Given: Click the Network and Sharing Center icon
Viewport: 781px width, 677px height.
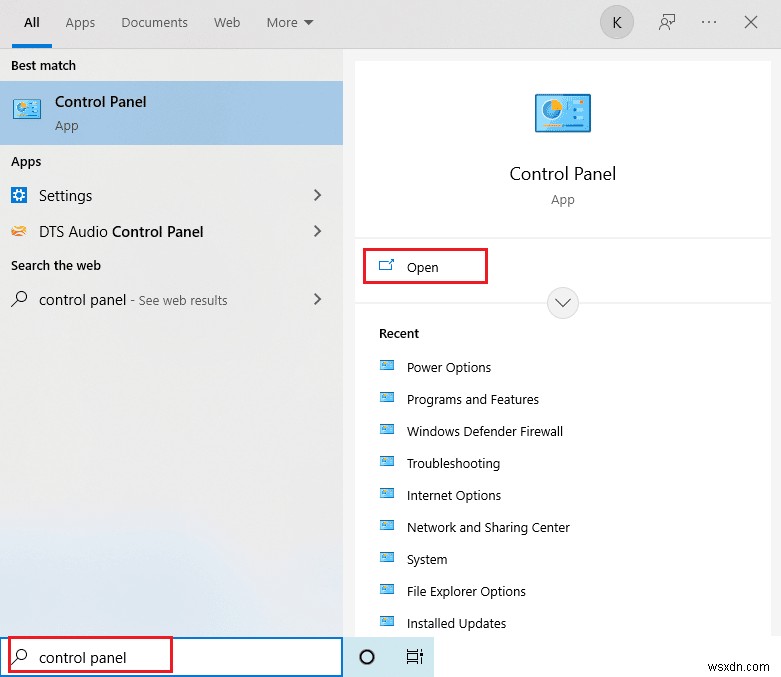Looking at the screenshot, I should pos(387,526).
